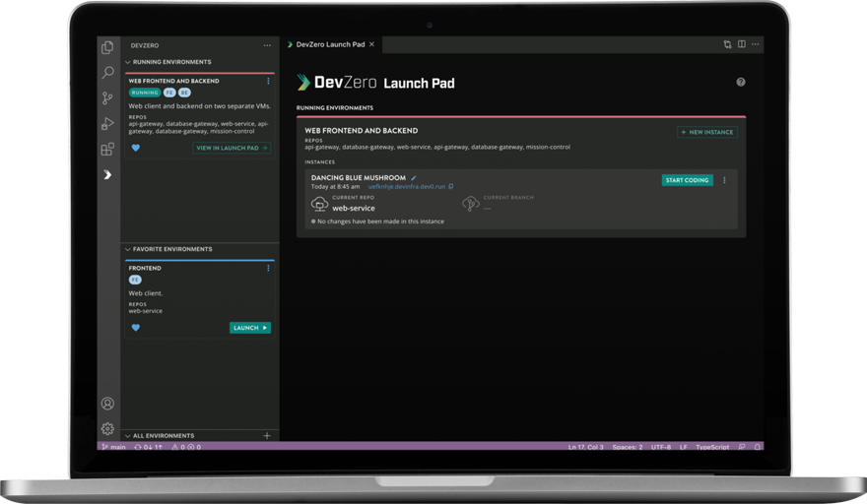Change encoding via UTF-8
The image size is (867, 504).
pos(661,447)
